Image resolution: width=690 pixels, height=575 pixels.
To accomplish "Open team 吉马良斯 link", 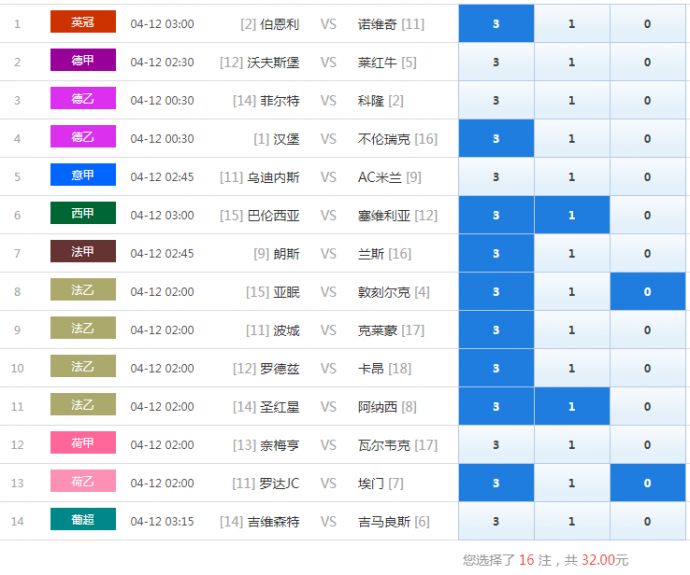I will pyautogui.click(x=384, y=521).
